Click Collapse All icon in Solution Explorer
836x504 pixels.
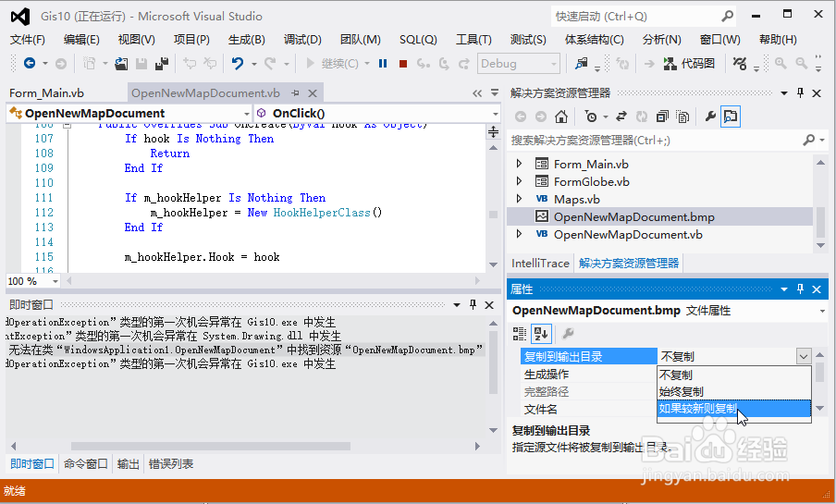click(662, 117)
